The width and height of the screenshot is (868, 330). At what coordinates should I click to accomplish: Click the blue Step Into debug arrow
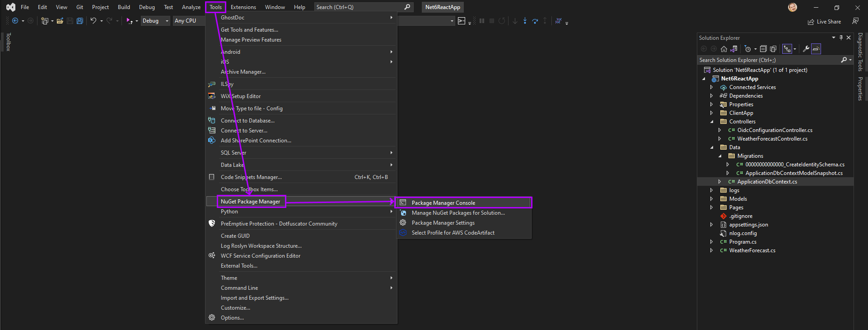(525, 21)
